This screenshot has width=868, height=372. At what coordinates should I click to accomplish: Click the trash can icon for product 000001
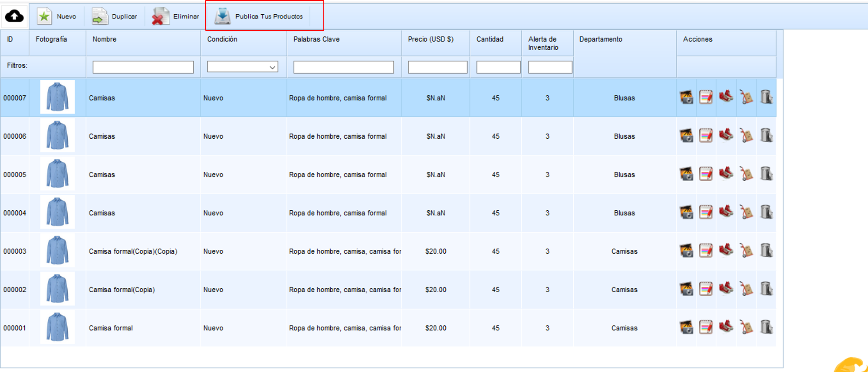(766, 327)
